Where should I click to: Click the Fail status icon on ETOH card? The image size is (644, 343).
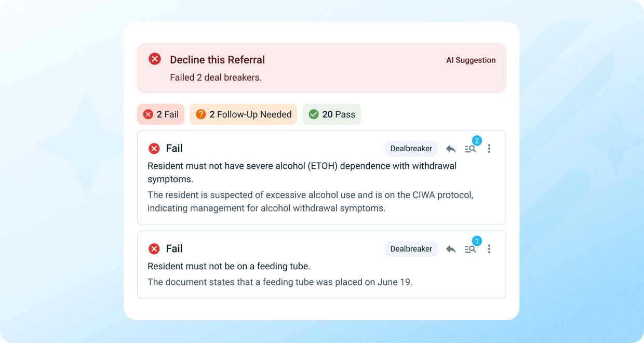click(154, 149)
